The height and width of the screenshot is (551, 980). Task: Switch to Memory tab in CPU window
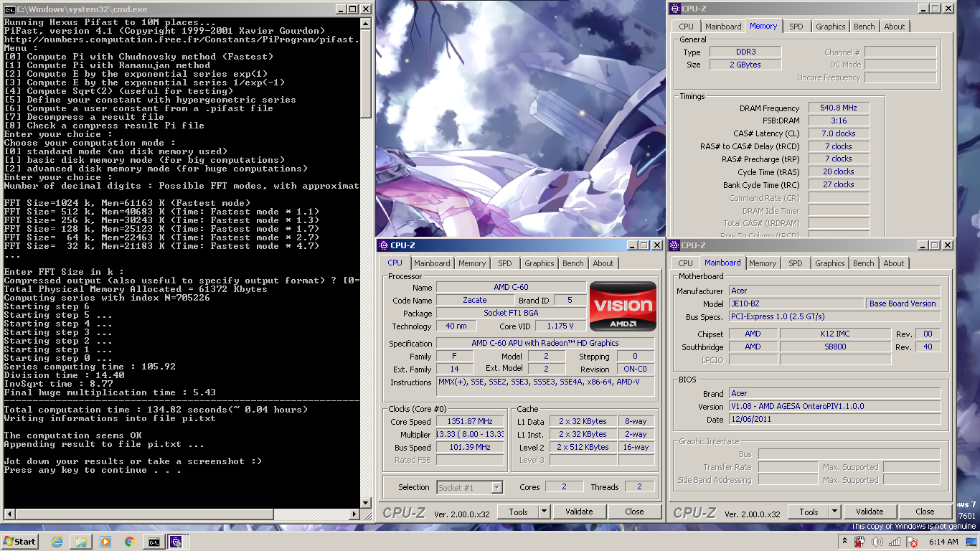tap(472, 263)
